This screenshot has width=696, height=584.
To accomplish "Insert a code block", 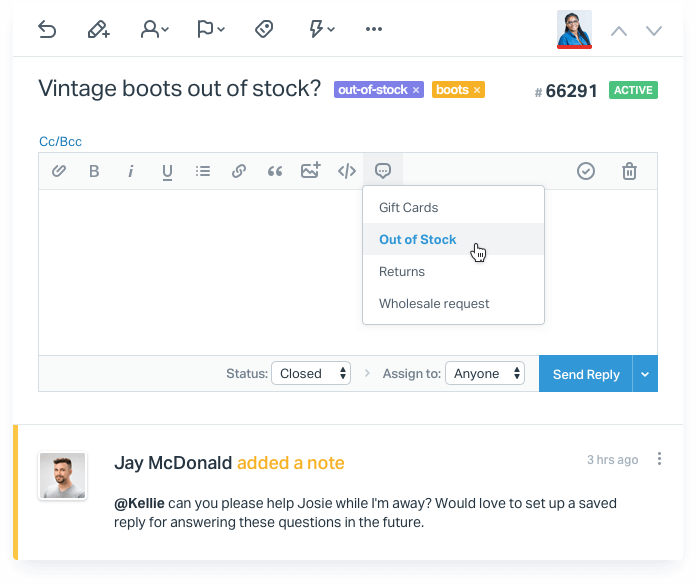I will point(346,171).
